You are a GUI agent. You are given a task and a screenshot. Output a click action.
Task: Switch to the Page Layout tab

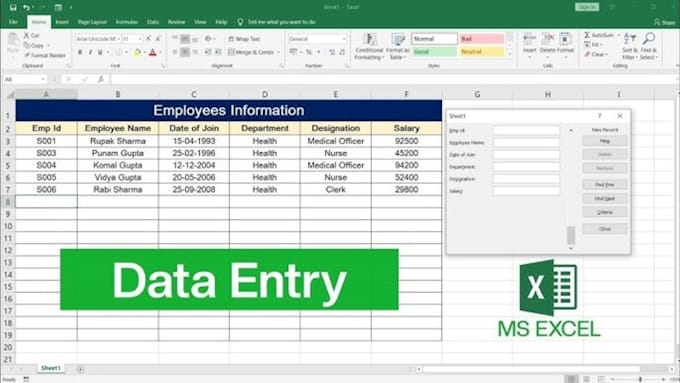(x=92, y=22)
